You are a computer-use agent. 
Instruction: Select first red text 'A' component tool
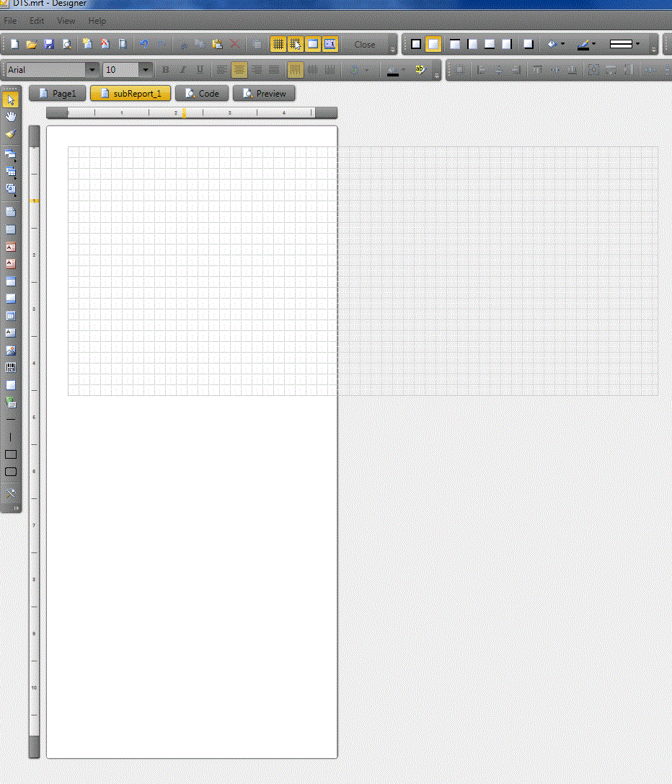(11, 247)
